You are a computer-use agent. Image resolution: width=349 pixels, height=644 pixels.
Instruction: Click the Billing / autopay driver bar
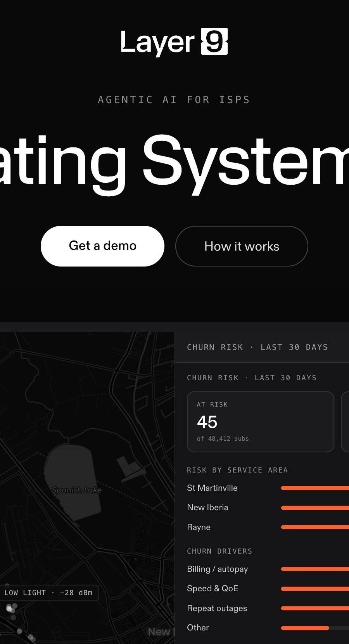point(315,569)
